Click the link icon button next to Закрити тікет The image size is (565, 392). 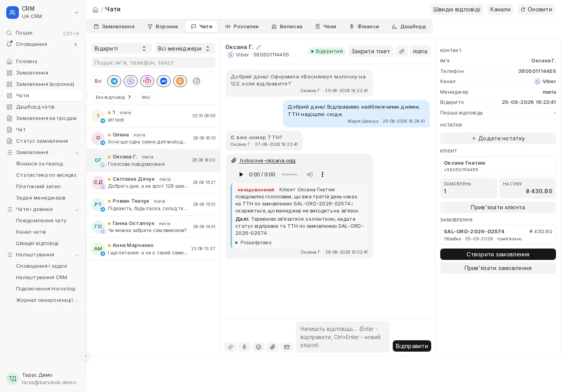(x=402, y=51)
